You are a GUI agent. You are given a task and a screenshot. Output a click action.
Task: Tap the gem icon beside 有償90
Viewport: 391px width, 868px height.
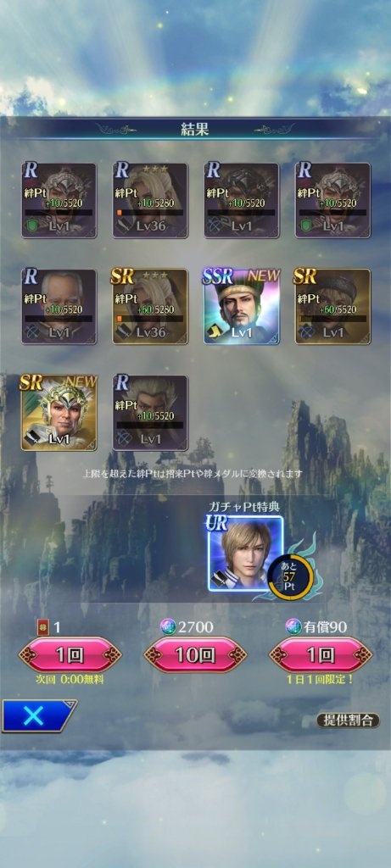(x=293, y=626)
